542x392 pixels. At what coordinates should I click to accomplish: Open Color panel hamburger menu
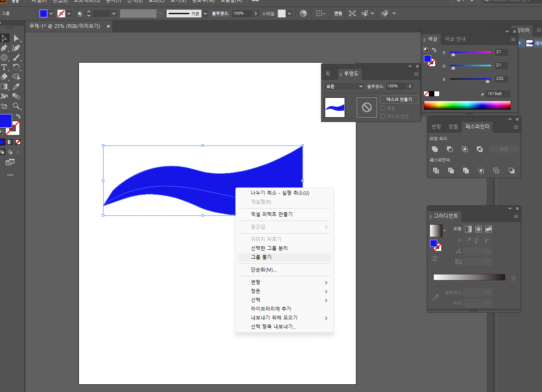(513, 39)
